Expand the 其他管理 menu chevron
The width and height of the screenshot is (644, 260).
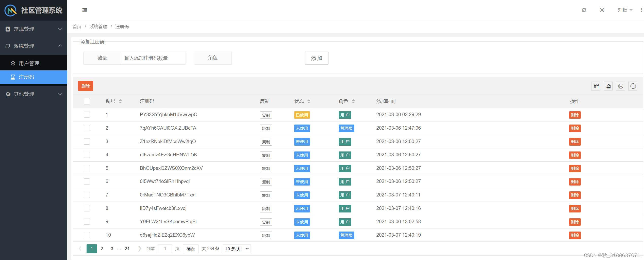pos(60,94)
